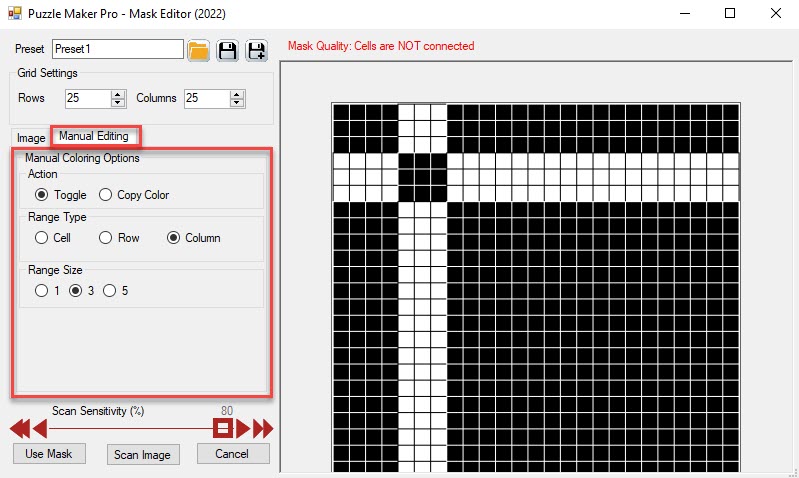Click the Use Mask button
This screenshot has height=478, width=799.
[x=49, y=454]
